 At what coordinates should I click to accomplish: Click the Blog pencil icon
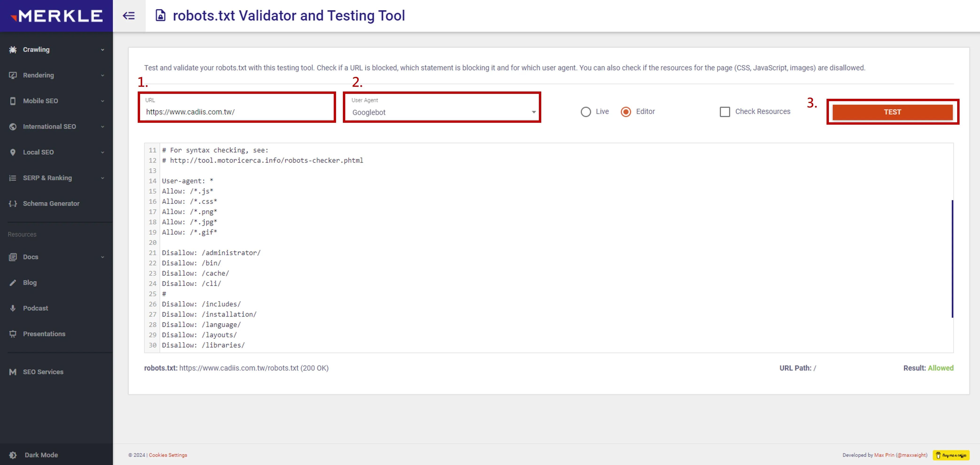[13, 282]
